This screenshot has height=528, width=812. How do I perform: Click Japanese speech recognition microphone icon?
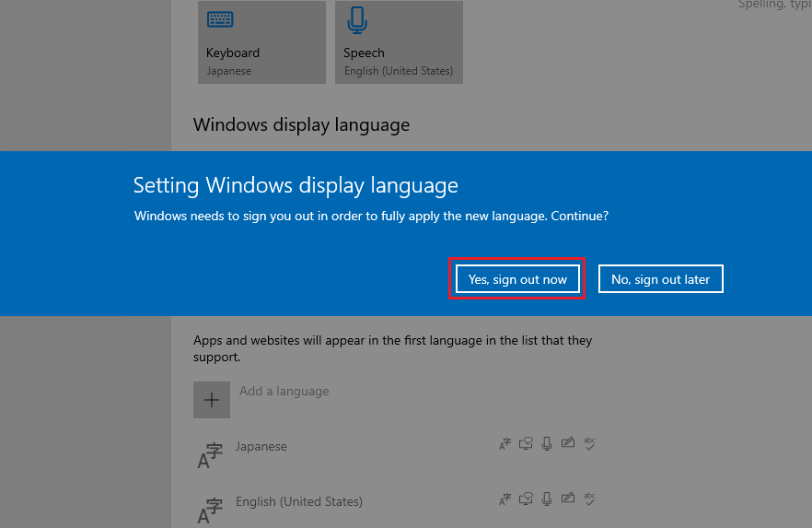tap(547, 444)
